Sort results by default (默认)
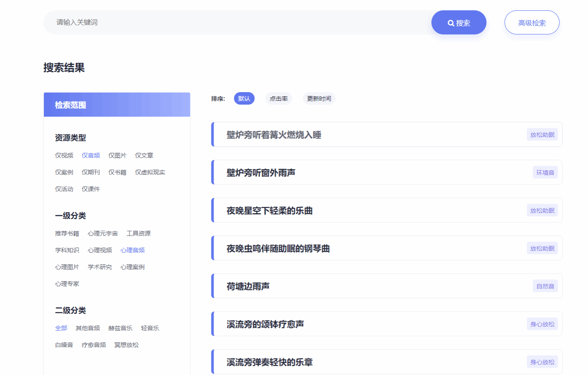 244,99
